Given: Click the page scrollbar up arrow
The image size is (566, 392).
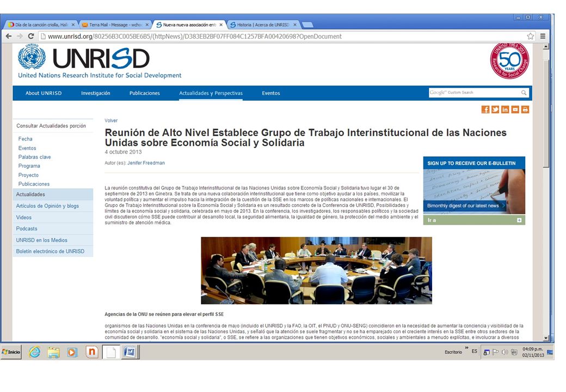Looking at the screenshot, I should (x=546, y=47).
